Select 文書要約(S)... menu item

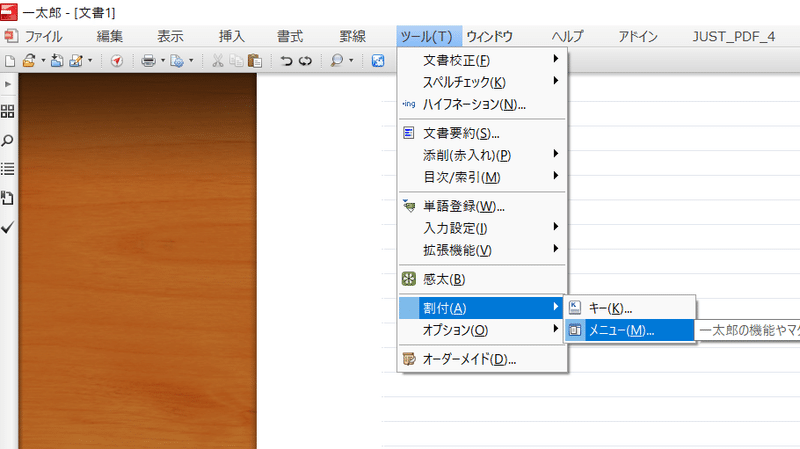[x=482, y=134]
